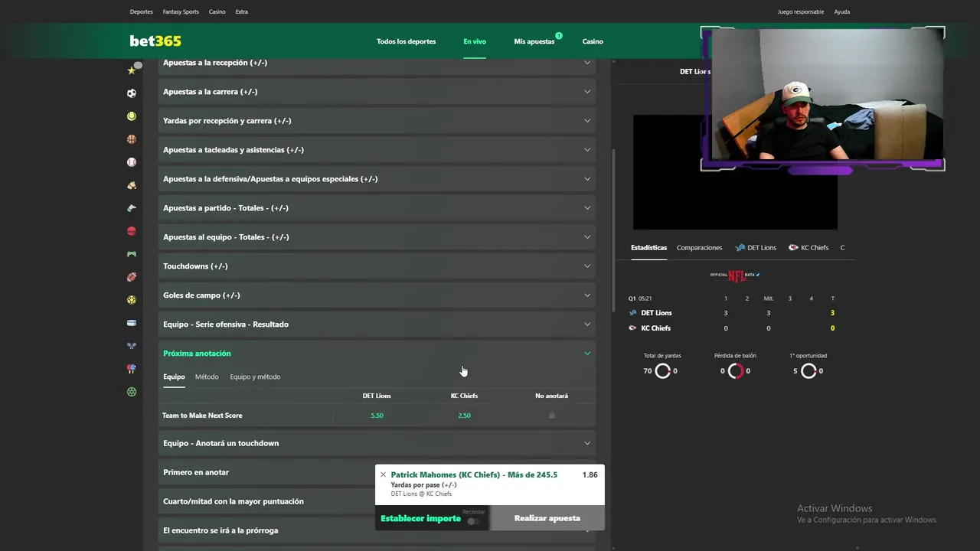Select the tennis ball sport icon
This screenshot has width=980, height=551.
(x=132, y=116)
